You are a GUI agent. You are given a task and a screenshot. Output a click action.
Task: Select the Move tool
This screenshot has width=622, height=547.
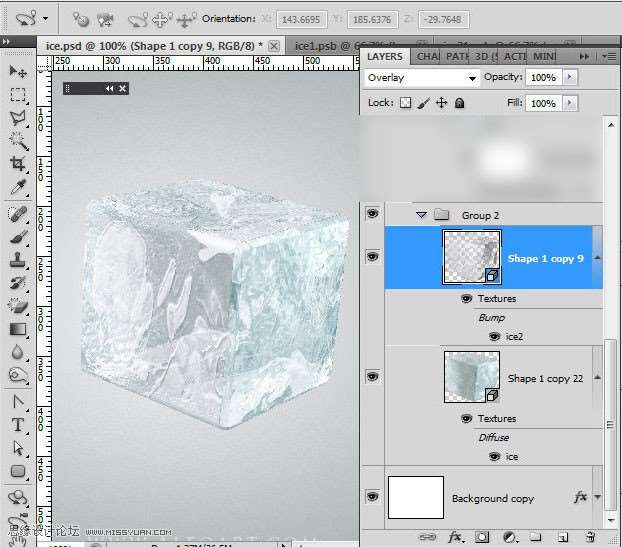click(x=17, y=71)
